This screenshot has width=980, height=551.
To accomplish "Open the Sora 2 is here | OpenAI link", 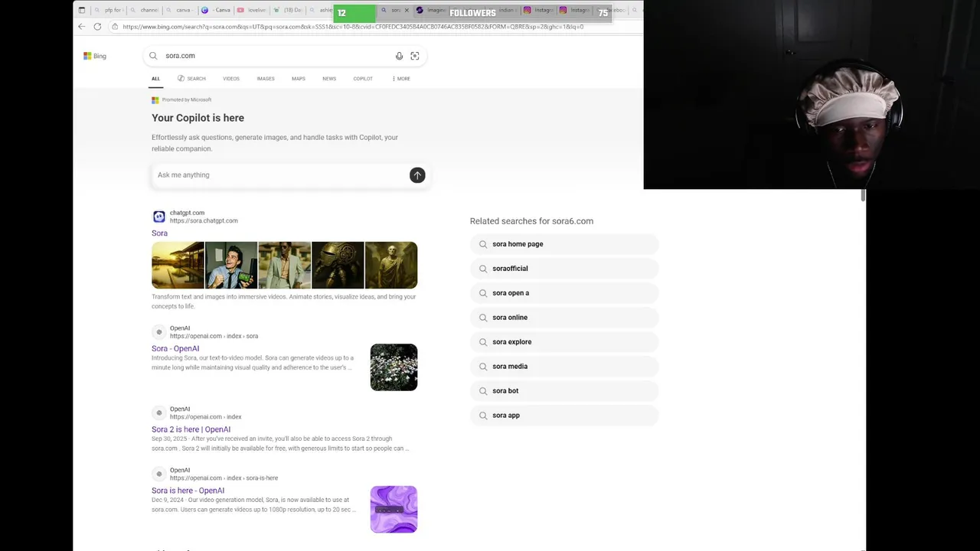I will [191, 429].
